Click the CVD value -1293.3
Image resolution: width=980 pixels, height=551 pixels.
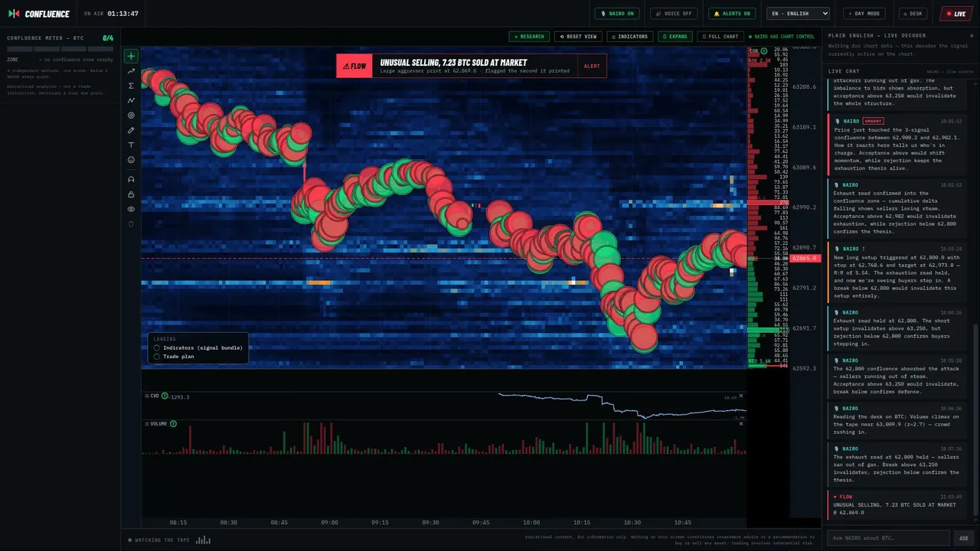[x=180, y=396]
